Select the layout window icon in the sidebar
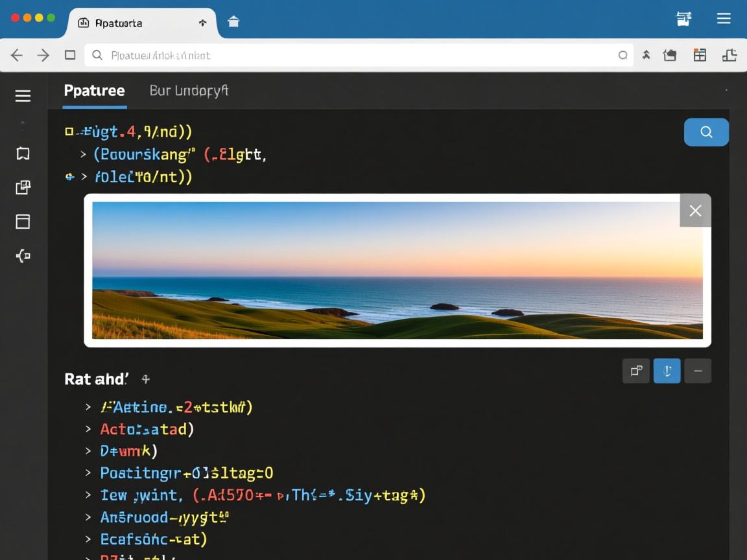This screenshot has width=747, height=560. pos(23,222)
